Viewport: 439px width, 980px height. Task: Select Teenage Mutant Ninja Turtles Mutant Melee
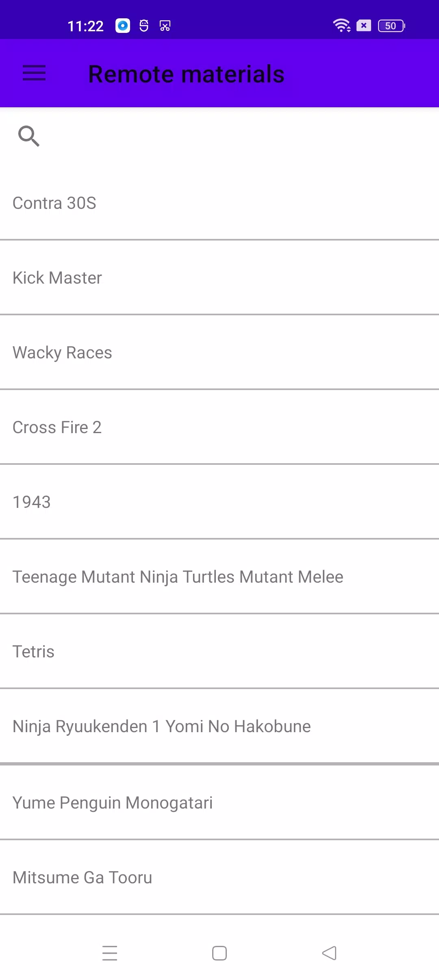pos(178,577)
